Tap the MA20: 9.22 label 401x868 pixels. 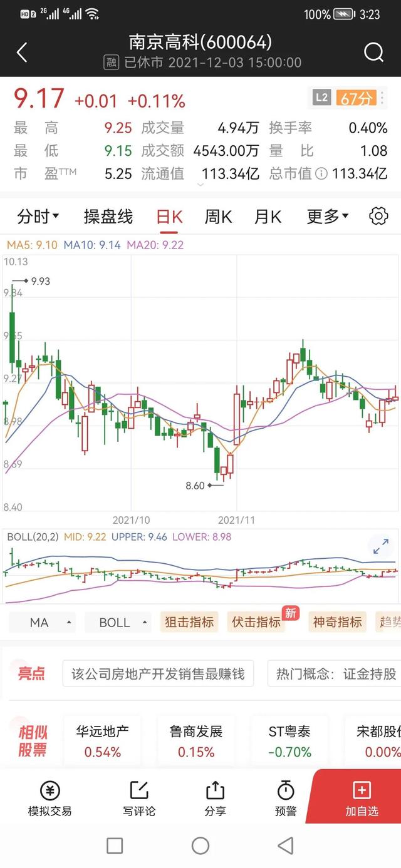point(155,245)
